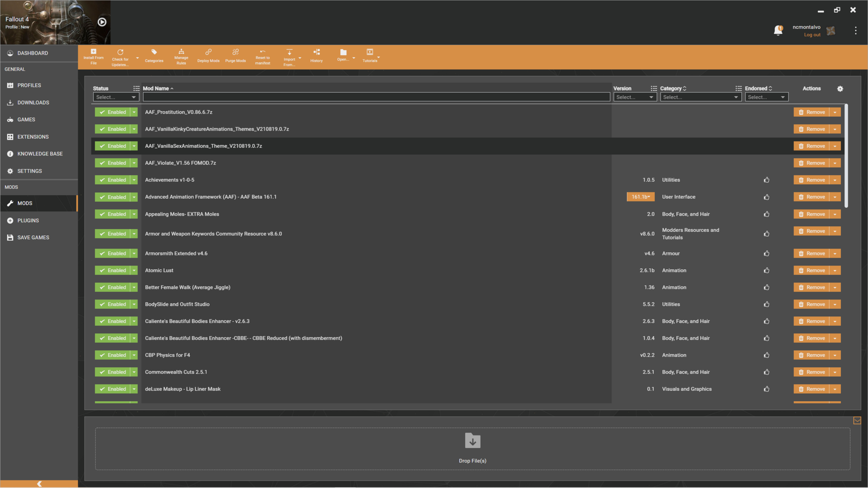The width and height of the screenshot is (868, 488).
Task: Open Version filter Select dropdown
Action: coord(635,97)
